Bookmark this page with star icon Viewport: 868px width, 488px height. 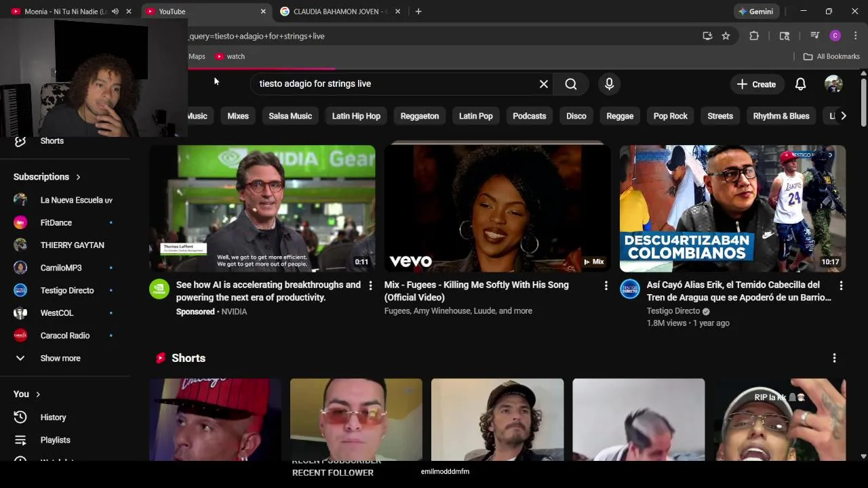pos(726,36)
